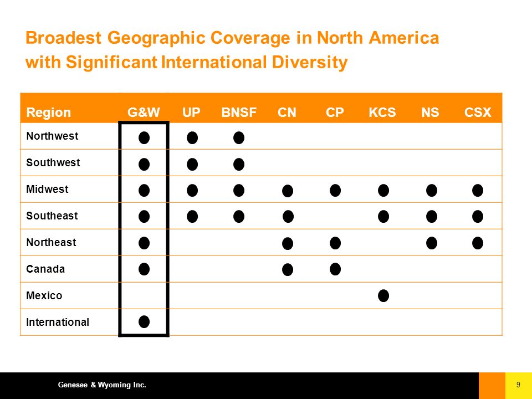Click the Northwest dot under BNSF
The image size is (532, 399).
coord(239,138)
